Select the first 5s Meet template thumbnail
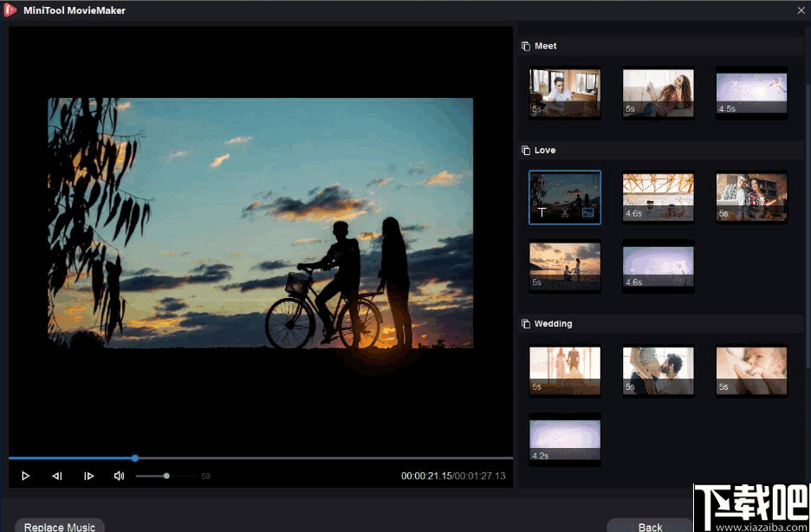 564,93
